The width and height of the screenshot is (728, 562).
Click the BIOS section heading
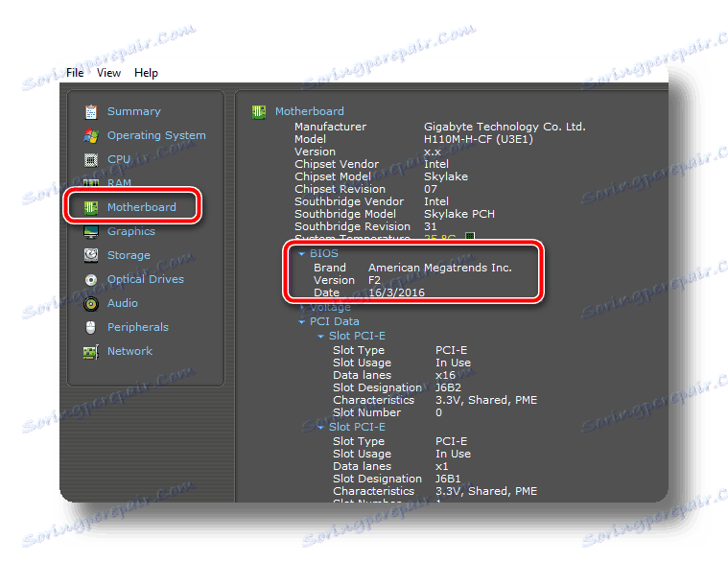click(324, 253)
